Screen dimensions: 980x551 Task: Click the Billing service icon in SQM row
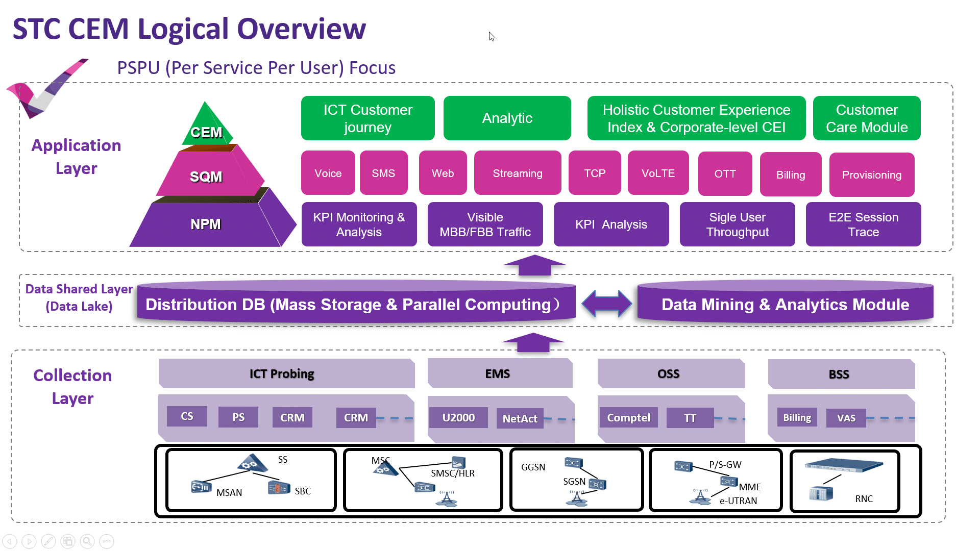coord(791,173)
